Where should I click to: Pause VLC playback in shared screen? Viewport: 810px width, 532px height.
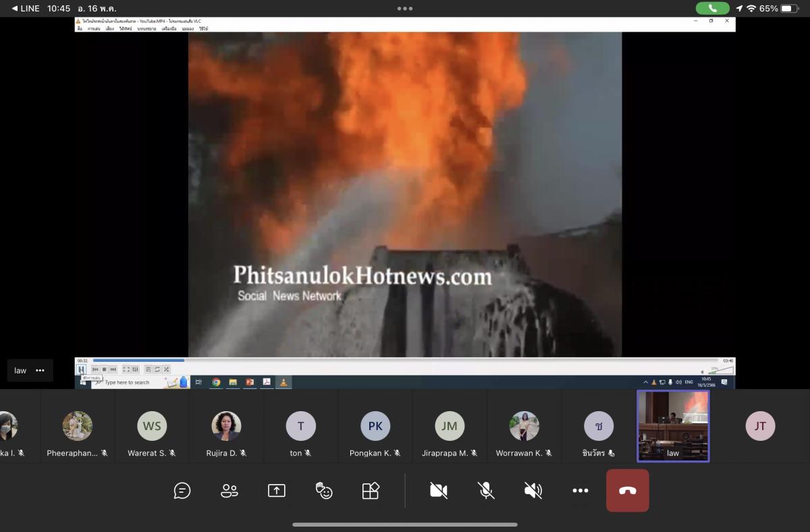pos(81,369)
